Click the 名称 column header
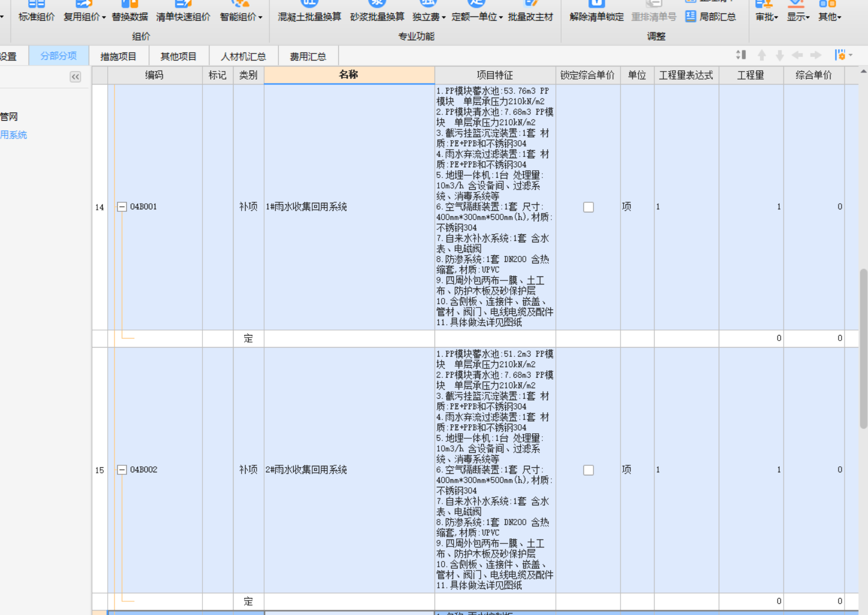 coord(349,75)
